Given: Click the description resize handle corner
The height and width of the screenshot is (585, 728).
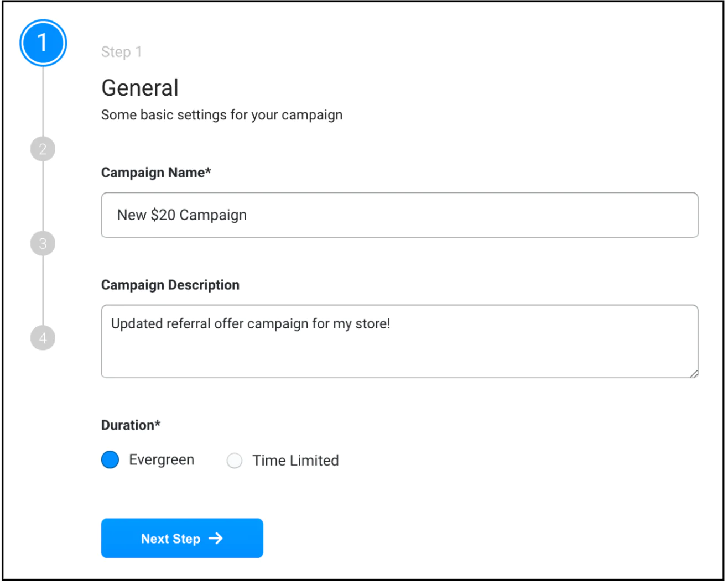Looking at the screenshot, I should [694, 374].
